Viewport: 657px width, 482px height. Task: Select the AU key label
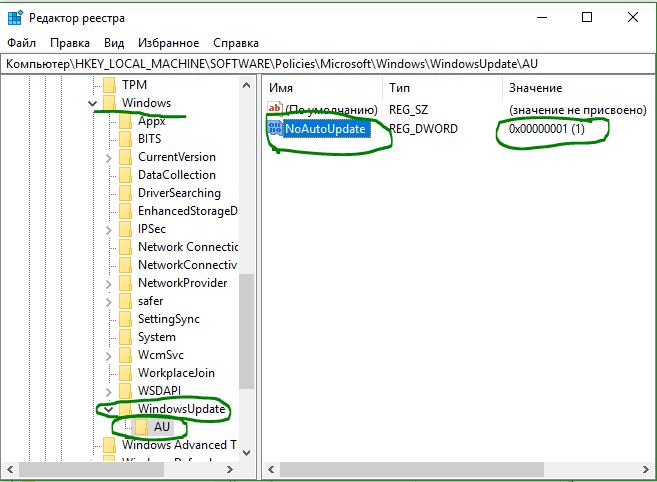[x=162, y=427]
